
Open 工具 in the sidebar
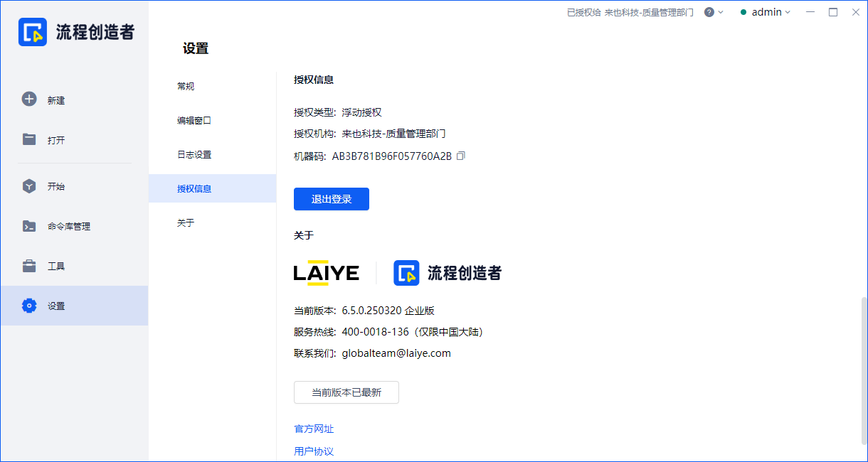point(74,266)
